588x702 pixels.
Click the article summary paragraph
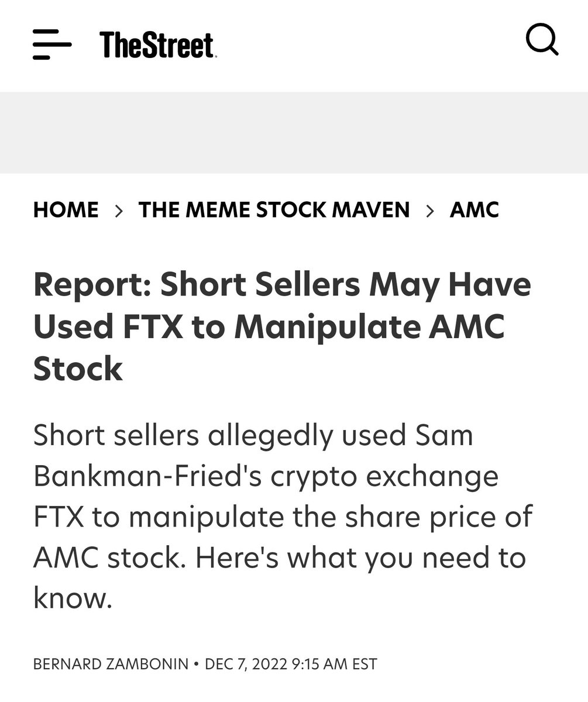tap(282, 516)
